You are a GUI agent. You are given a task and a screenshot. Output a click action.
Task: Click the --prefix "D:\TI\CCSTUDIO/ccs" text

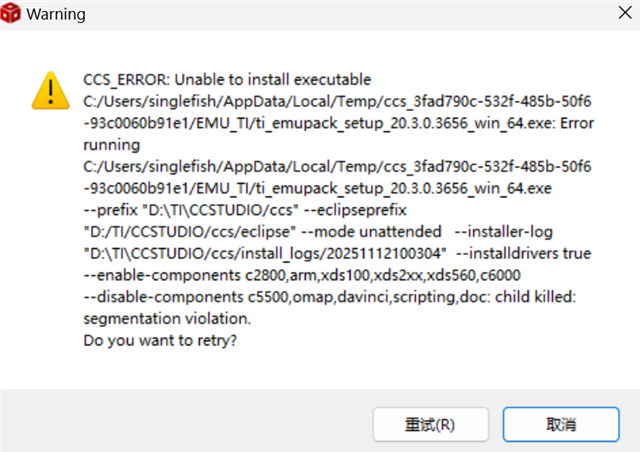pyautogui.click(x=172, y=209)
